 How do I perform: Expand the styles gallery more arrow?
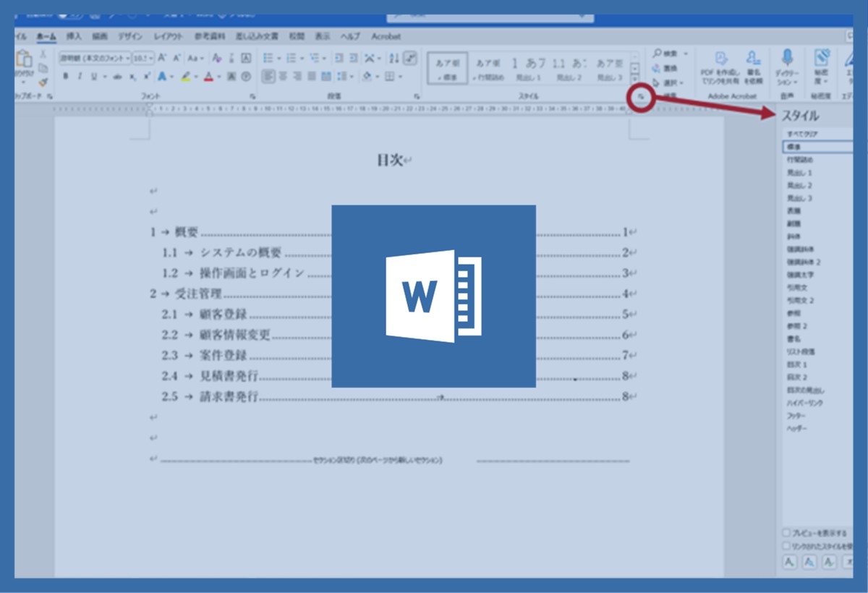click(635, 81)
